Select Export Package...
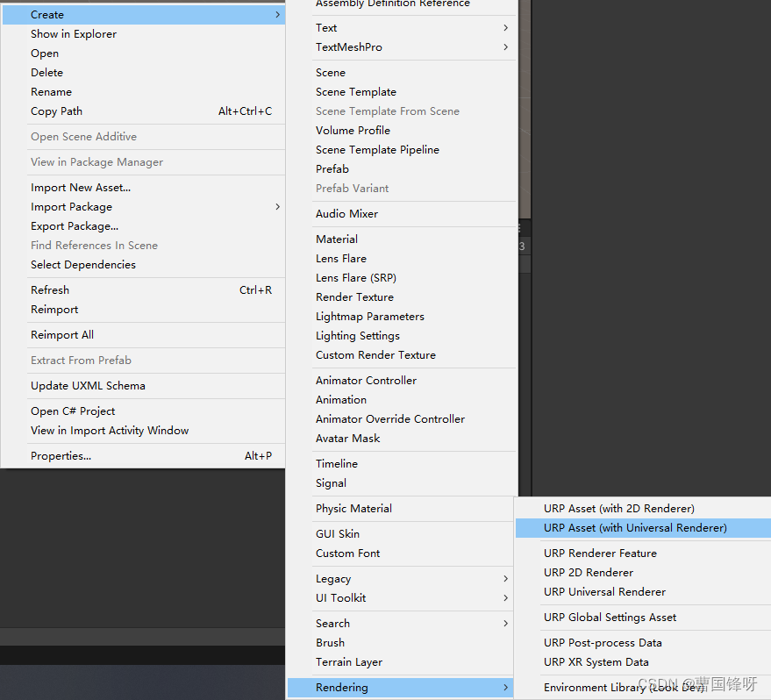 [144, 226]
